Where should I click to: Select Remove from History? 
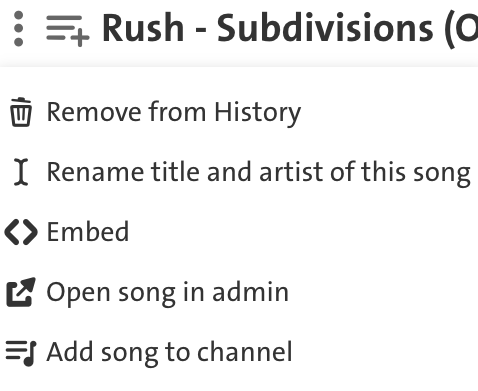[x=173, y=112]
